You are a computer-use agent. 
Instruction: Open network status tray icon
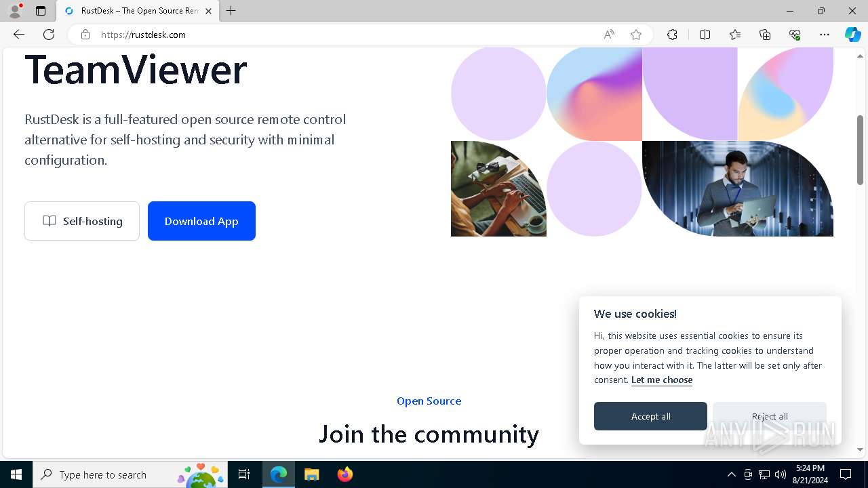764,474
